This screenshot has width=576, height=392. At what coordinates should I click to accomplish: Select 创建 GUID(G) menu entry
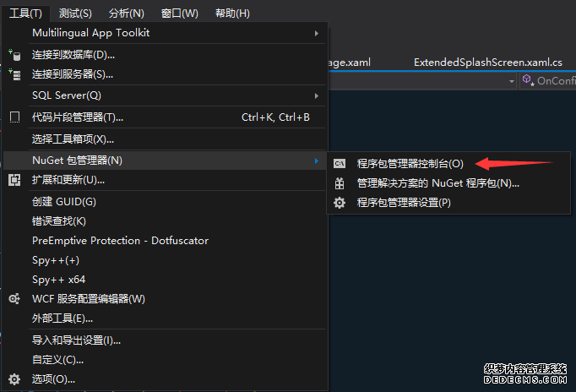[x=64, y=201]
